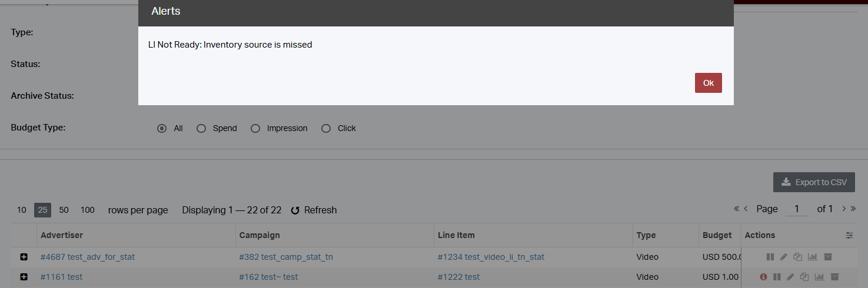Click red alert info icon on line item #1222
Screen dimensions: 868x288
point(763,277)
